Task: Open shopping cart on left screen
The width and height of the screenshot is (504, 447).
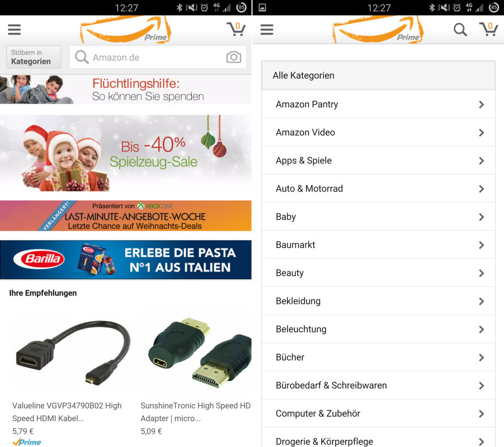Action: 236,29
